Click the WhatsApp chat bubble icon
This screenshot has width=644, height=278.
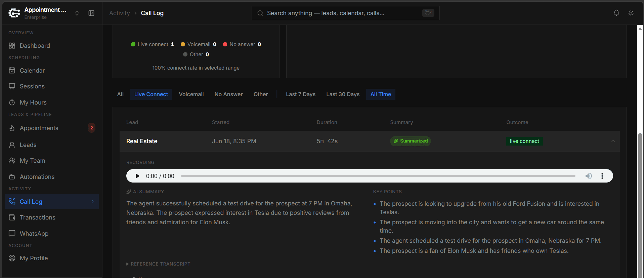coord(12,233)
